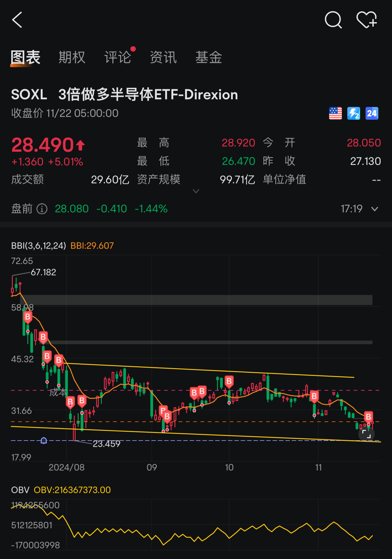Switch to the 图表 tab
392x559 pixels.
(26, 57)
